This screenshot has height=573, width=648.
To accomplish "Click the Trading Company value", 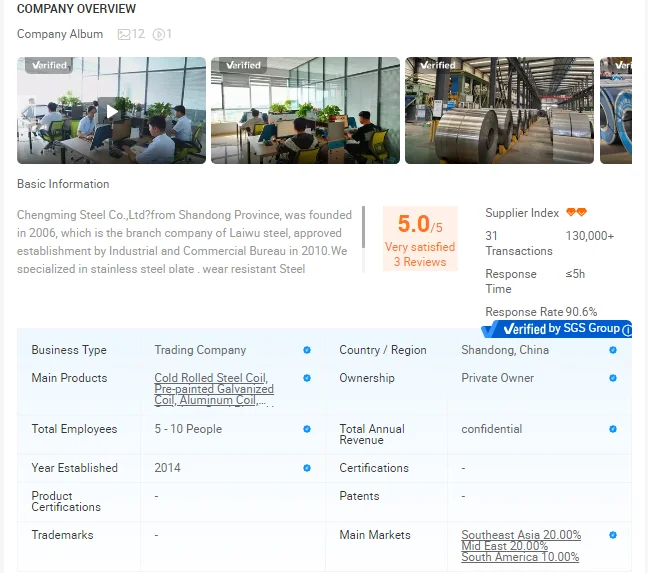I will tap(200, 350).
